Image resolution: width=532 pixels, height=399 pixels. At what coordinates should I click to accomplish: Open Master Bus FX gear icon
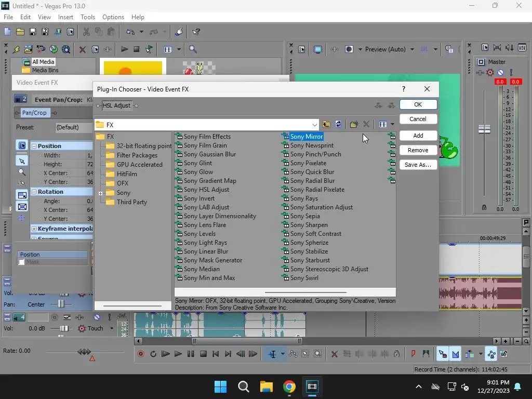coord(490,72)
